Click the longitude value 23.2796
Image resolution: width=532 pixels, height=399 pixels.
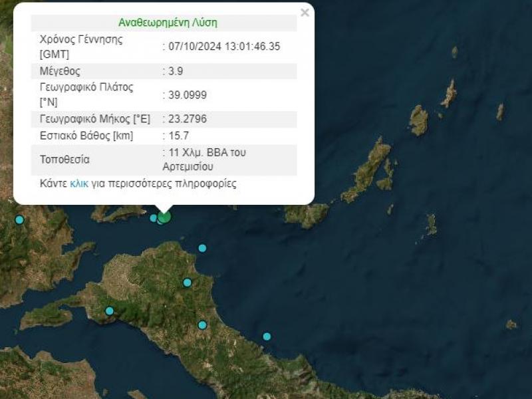click(x=187, y=120)
